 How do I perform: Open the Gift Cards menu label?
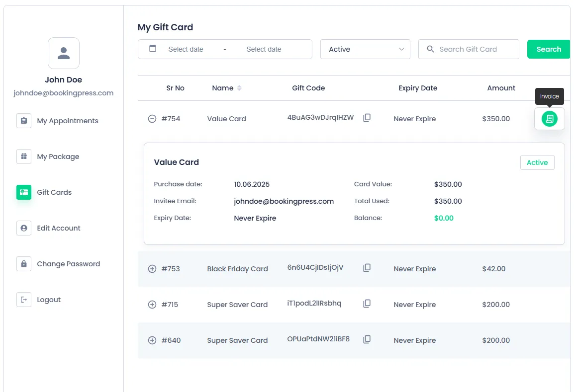tap(54, 192)
